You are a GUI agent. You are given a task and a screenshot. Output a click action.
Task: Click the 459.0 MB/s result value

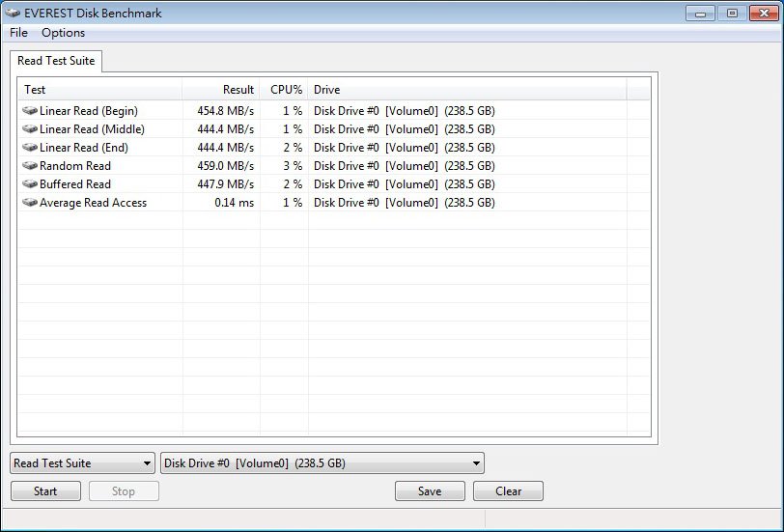pos(226,166)
